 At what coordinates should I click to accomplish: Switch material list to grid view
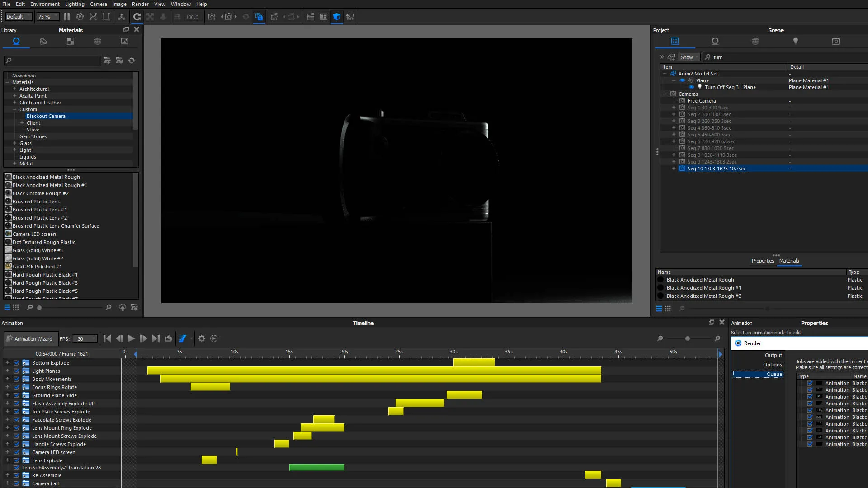[16, 307]
